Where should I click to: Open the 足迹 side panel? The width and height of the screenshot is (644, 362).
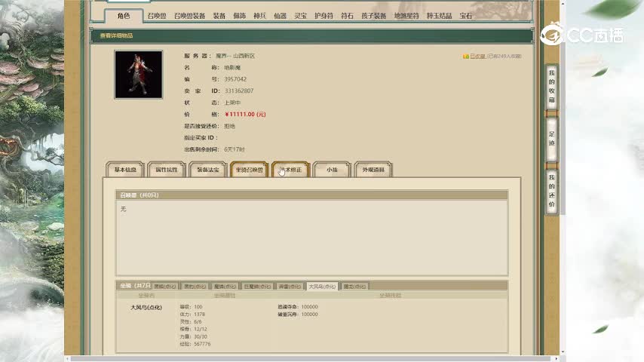[x=551, y=139]
